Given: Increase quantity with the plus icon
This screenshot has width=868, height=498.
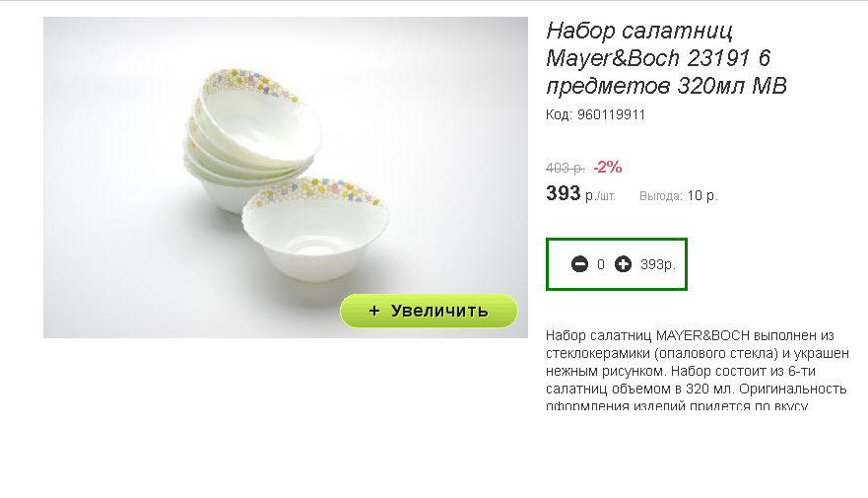Looking at the screenshot, I should coord(623,264).
